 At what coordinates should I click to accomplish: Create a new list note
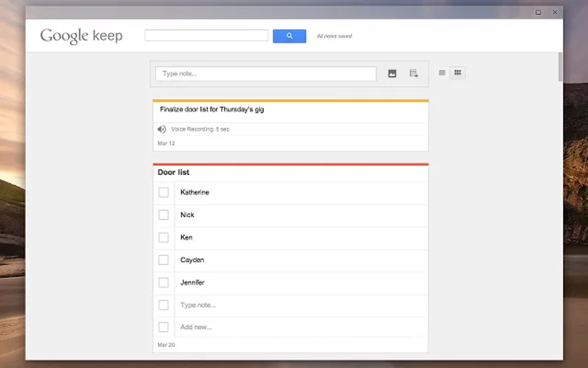(x=413, y=73)
